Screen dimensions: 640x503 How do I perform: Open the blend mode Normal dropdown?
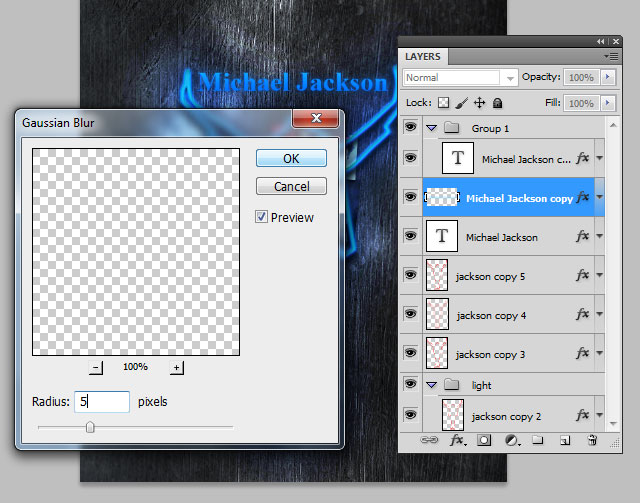click(x=461, y=77)
